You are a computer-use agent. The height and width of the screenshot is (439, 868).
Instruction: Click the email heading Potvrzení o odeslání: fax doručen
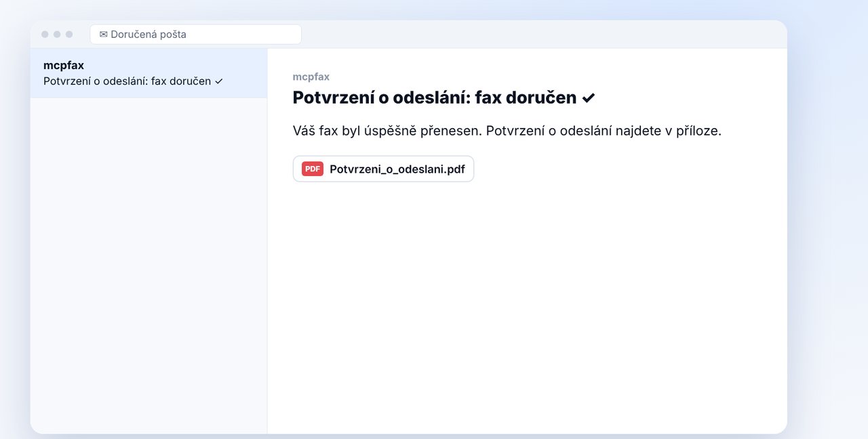pyautogui.click(x=443, y=98)
